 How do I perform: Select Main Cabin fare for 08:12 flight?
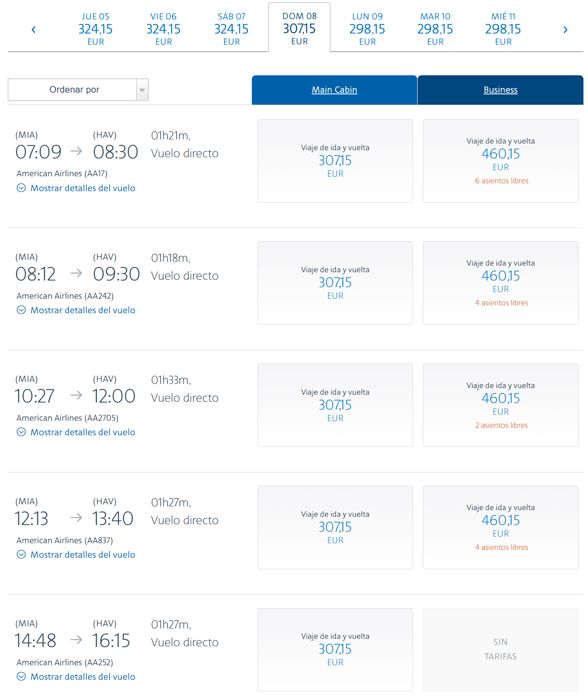click(335, 283)
